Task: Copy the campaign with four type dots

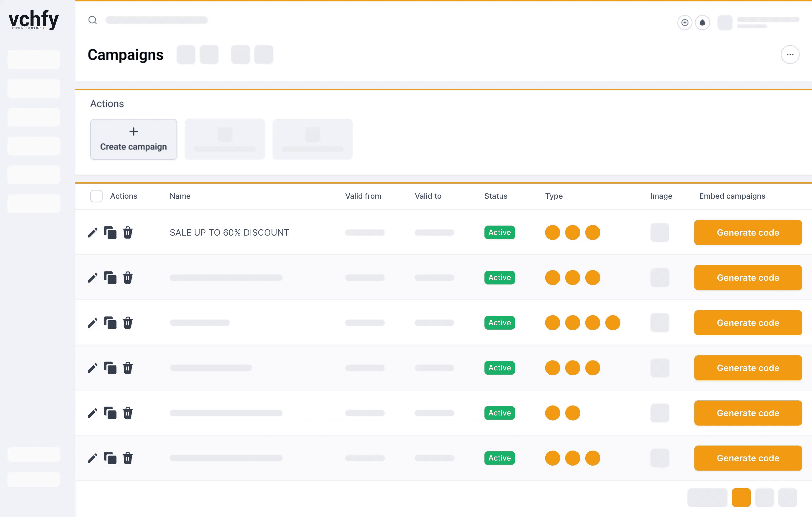Action: (x=110, y=323)
